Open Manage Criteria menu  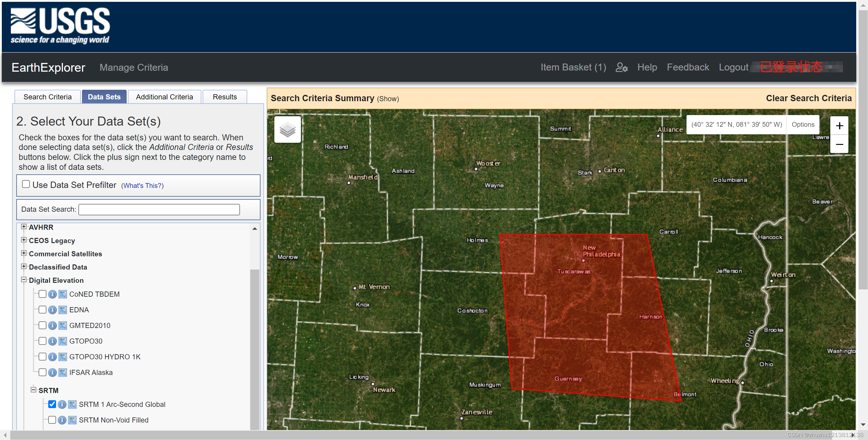(134, 67)
